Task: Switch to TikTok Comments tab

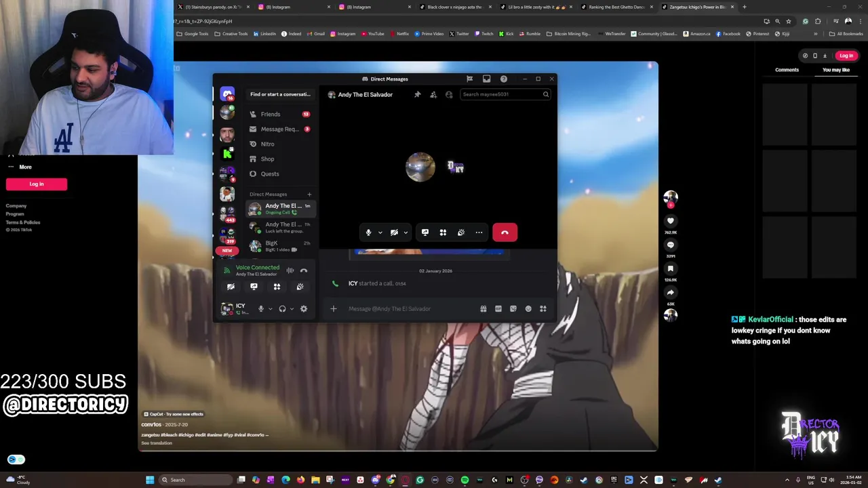Action: click(787, 70)
